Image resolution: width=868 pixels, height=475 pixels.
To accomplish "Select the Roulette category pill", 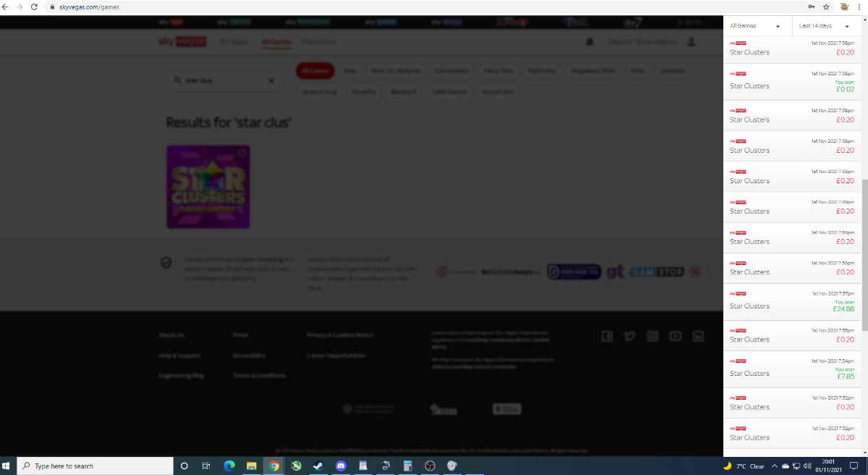I will (x=364, y=92).
